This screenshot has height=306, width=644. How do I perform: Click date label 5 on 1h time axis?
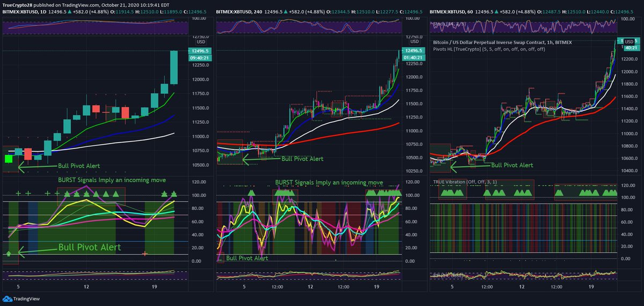(x=452, y=287)
